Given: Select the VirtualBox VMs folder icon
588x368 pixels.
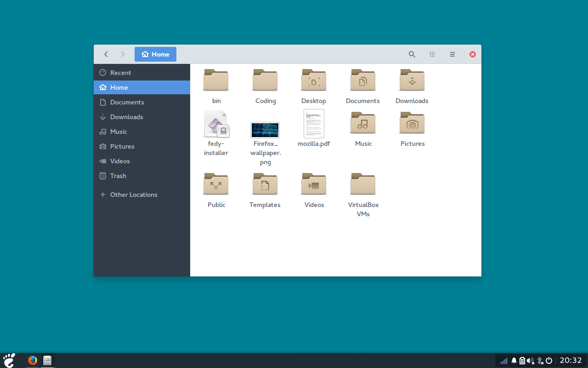Looking at the screenshot, I should [x=363, y=184].
